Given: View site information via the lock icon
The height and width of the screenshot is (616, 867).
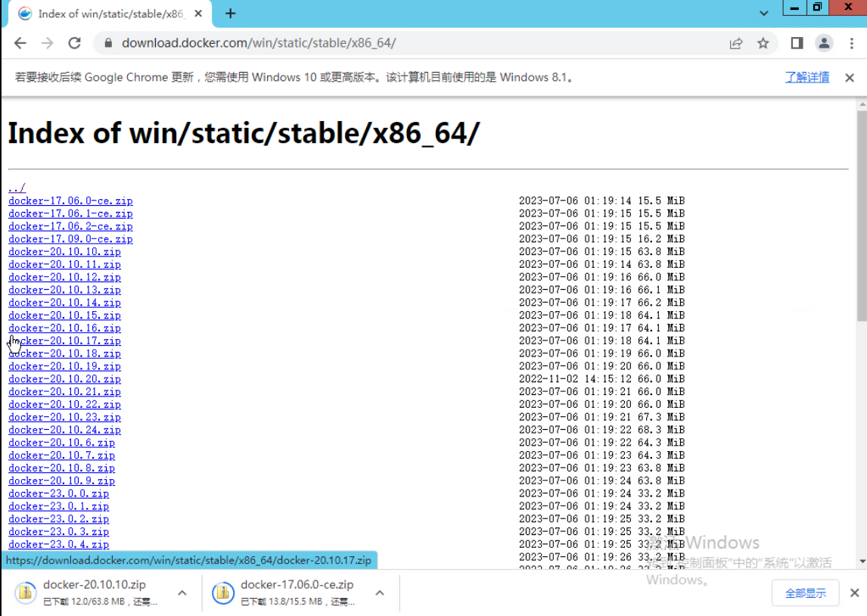Looking at the screenshot, I should [x=108, y=43].
